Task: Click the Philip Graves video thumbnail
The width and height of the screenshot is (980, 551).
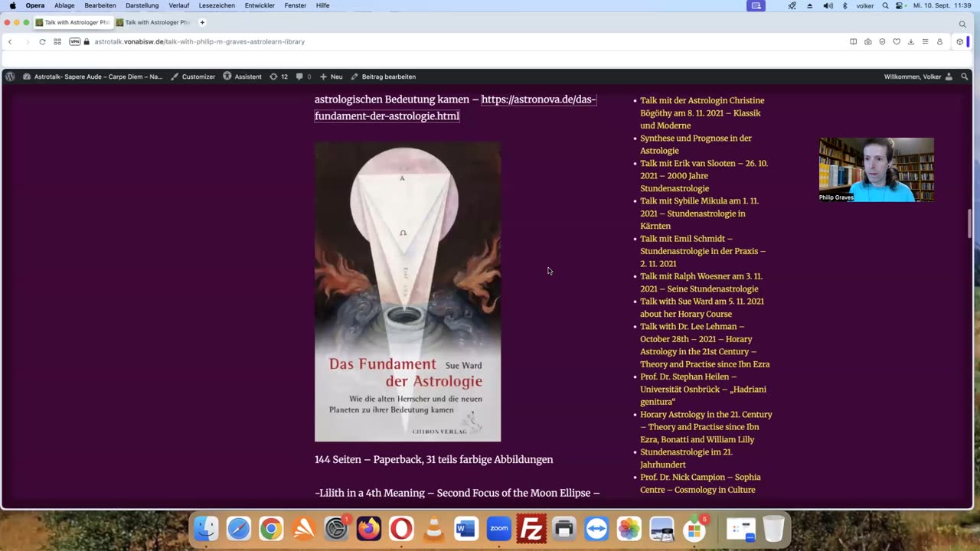Action: coord(877,170)
